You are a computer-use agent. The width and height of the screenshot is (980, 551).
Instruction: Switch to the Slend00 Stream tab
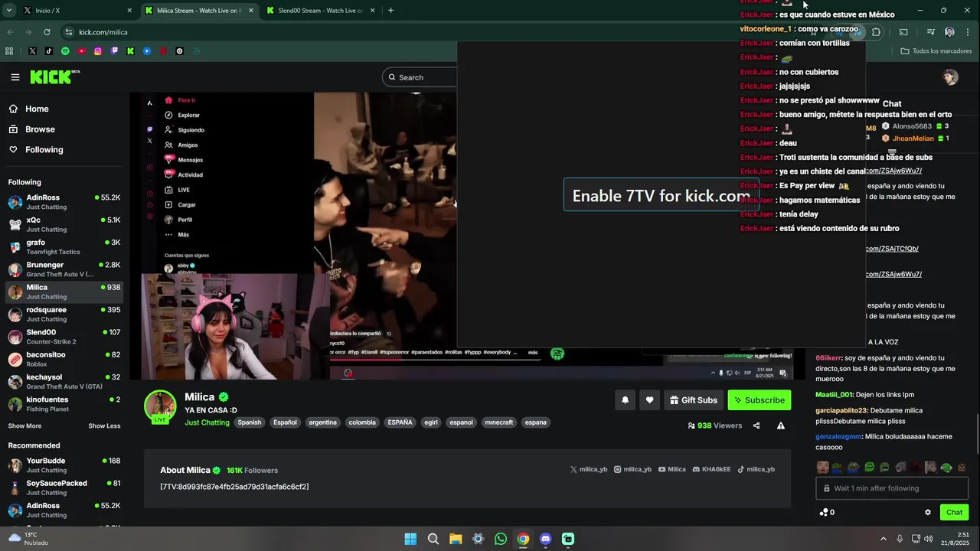[321, 11]
